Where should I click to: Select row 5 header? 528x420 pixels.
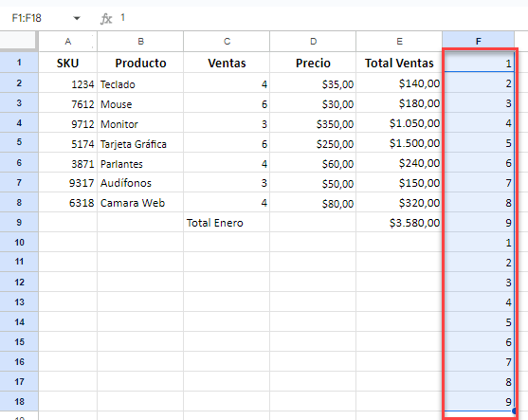19,142
